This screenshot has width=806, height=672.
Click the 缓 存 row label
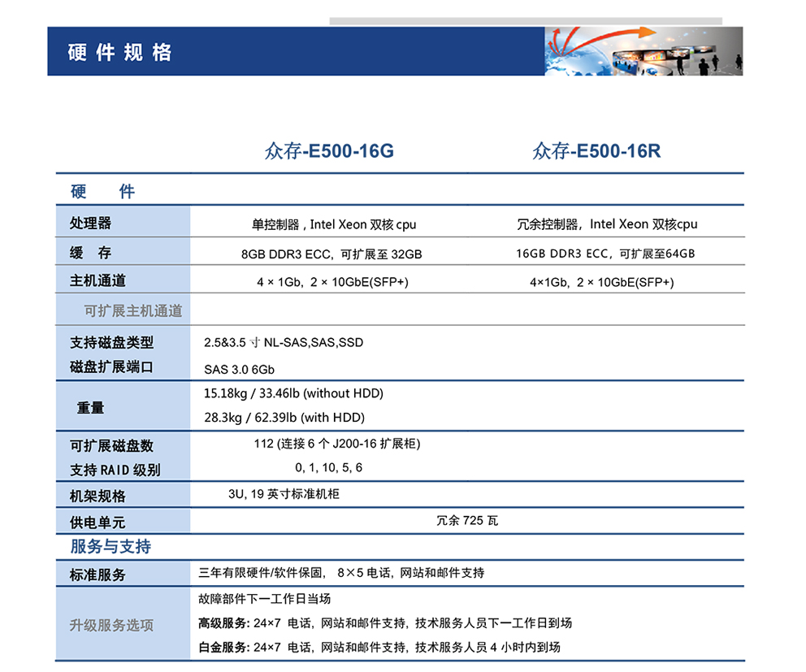(x=90, y=253)
